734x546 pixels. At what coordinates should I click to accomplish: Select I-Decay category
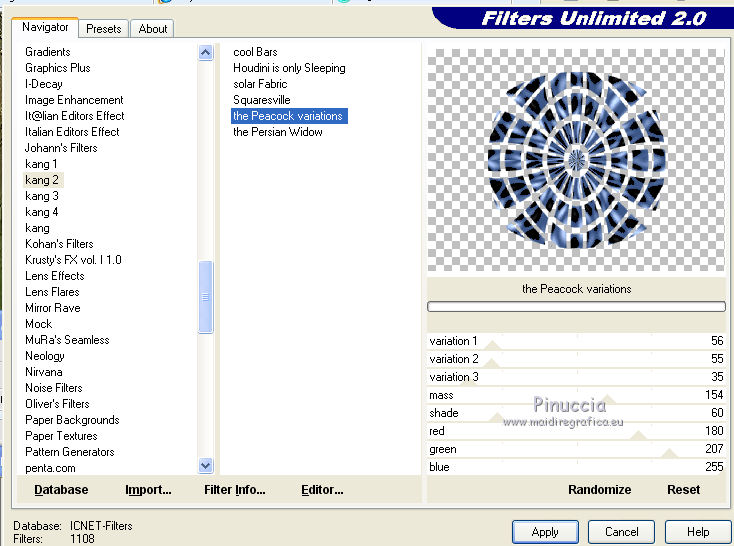tap(44, 84)
